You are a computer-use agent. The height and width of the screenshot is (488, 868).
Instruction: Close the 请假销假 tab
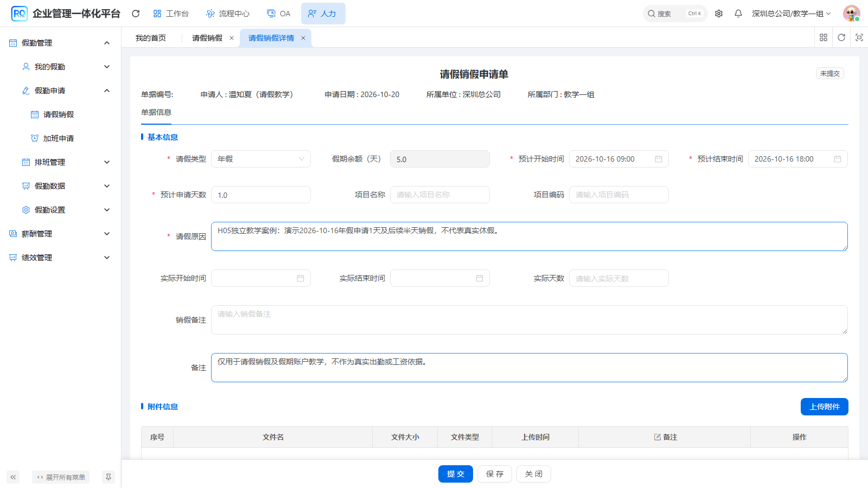pos(232,38)
